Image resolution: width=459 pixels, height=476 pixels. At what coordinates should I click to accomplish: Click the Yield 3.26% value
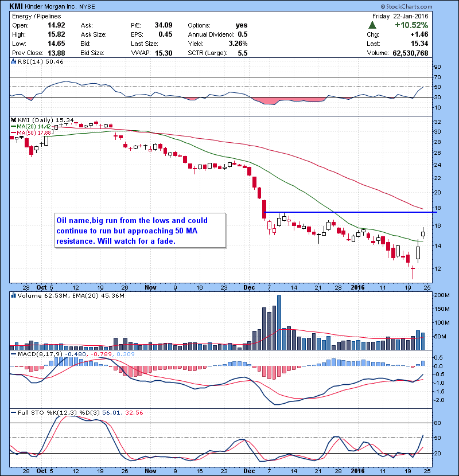238,44
